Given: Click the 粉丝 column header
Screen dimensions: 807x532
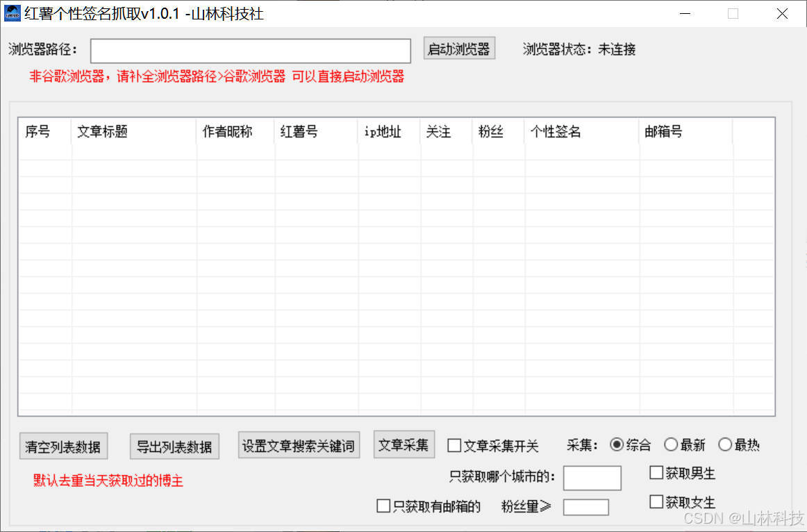Looking at the screenshot, I should coord(499,132).
